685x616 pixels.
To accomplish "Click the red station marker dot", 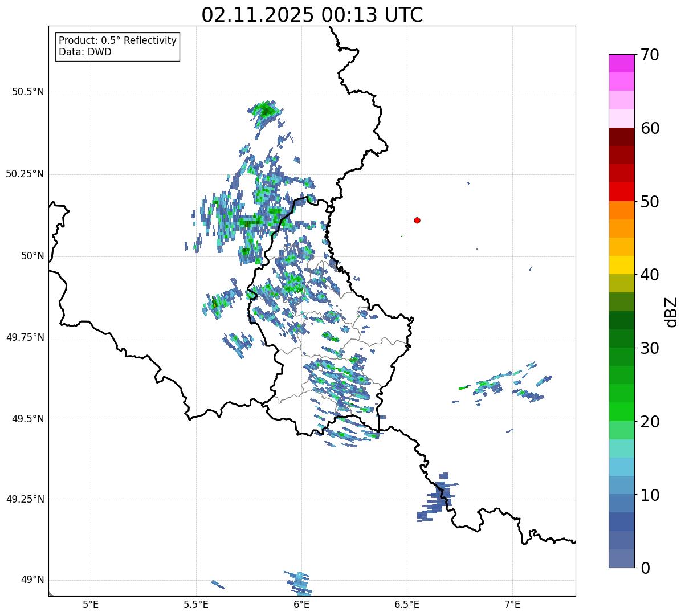I will click(x=417, y=221).
